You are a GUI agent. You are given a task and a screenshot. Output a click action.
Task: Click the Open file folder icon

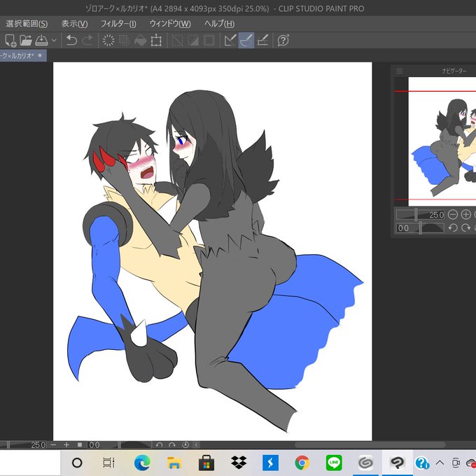[x=26, y=41]
